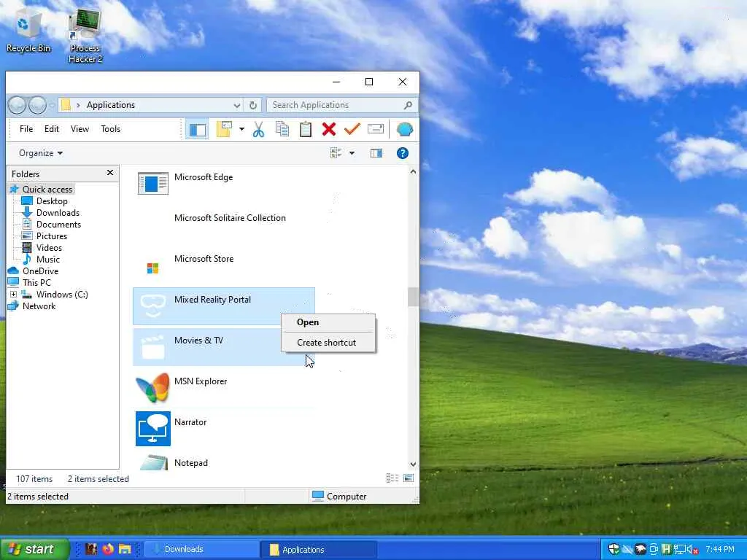Click the red X Delete icon
The height and width of the screenshot is (560, 747).
click(x=329, y=129)
